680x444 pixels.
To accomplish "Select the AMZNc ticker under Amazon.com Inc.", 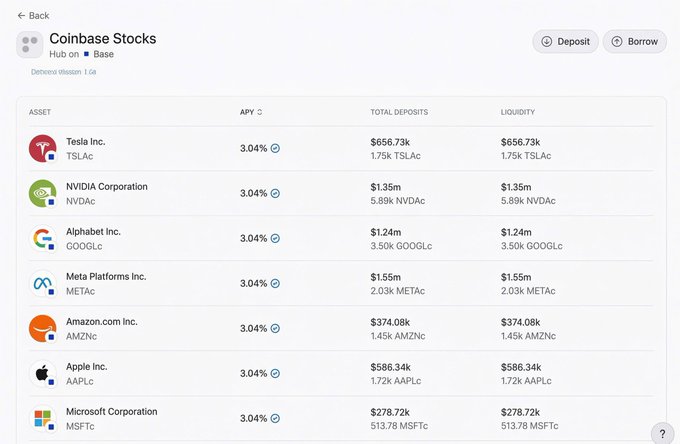I will coord(81,336).
